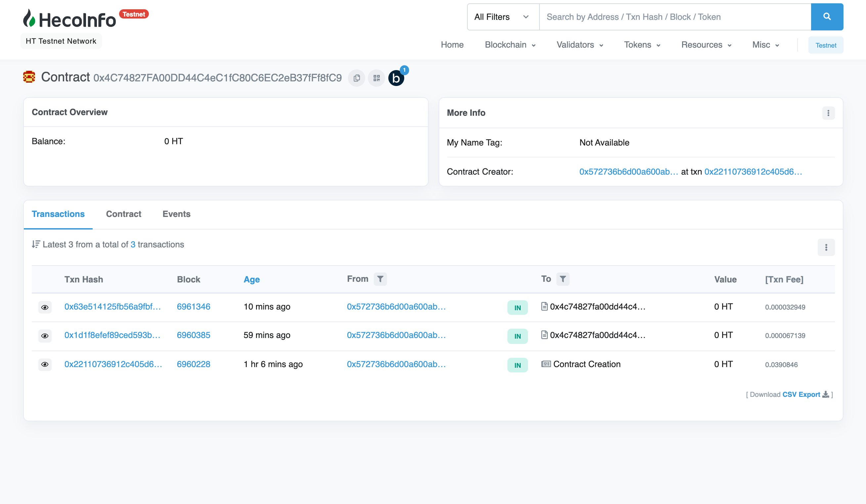Open More Info options menu
This screenshot has width=866, height=504.
point(828,113)
